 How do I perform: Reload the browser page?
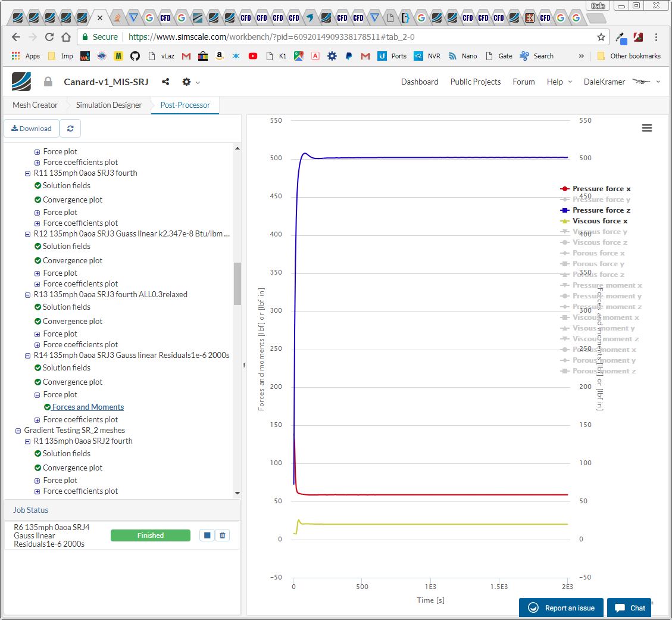tap(49, 37)
